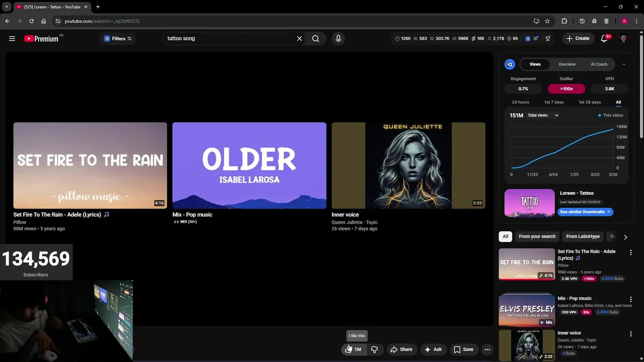
Task: Open the Total views dropdown
Action: click(x=543, y=115)
